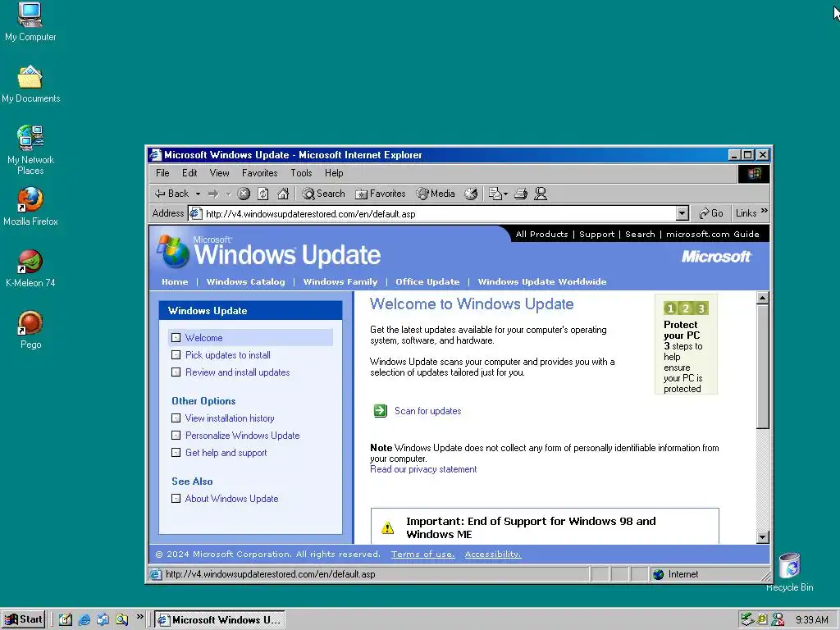Select Pick updates to install
Image resolution: width=840 pixels, height=630 pixels.
click(x=228, y=355)
